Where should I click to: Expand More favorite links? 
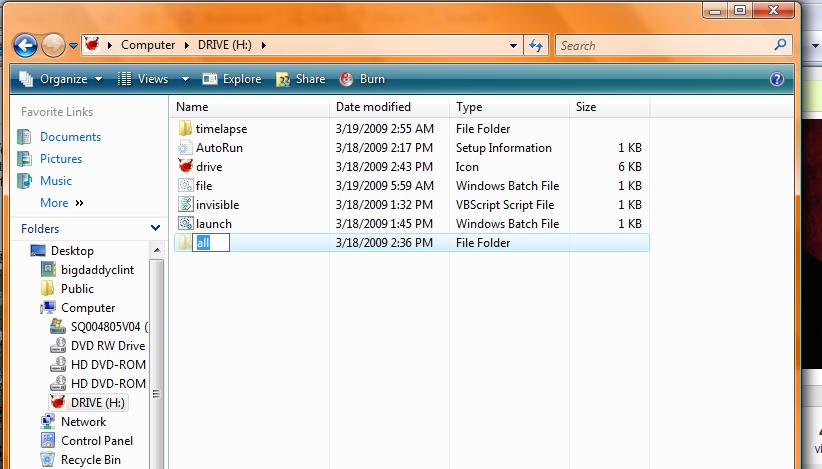click(61, 203)
